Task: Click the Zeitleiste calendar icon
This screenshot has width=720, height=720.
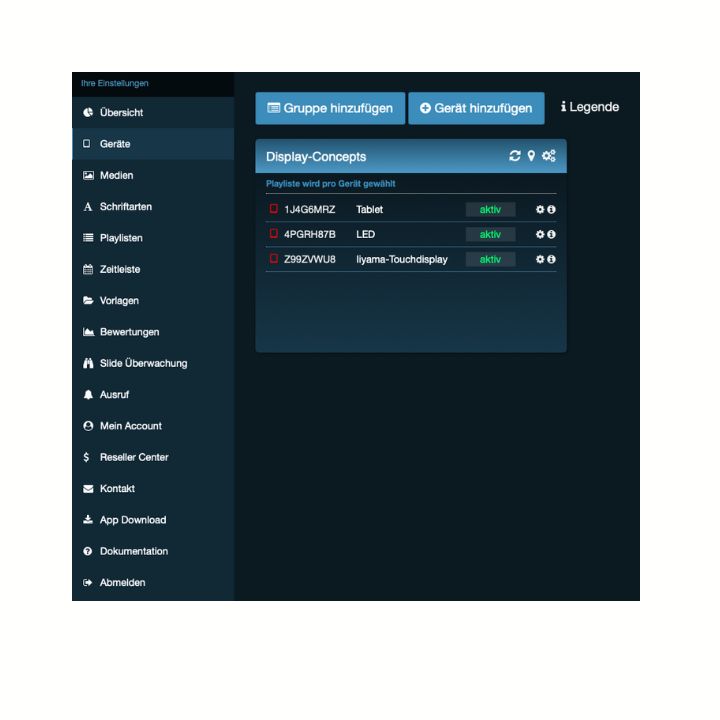Action: 88,269
